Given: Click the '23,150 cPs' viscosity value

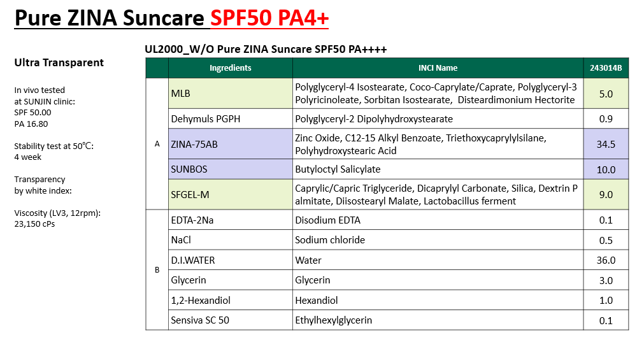Looking at the screenshot, I should click(35, 224).
